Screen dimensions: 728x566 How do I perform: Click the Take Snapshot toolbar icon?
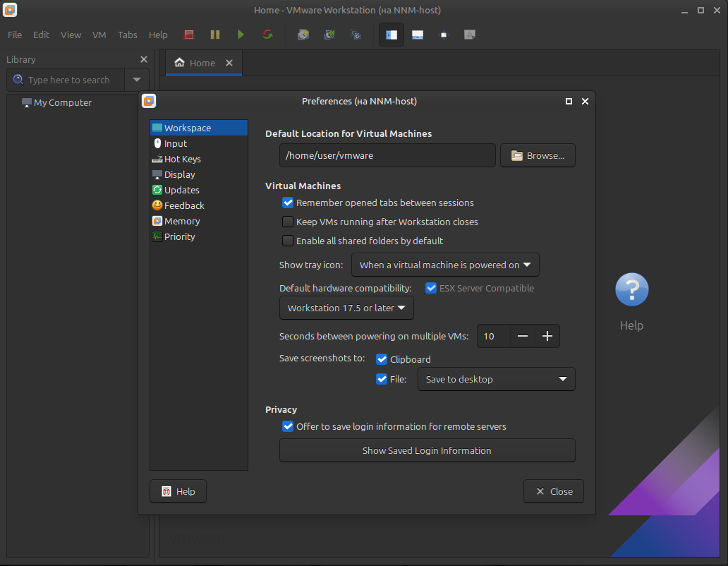click(x=303, y=35)
